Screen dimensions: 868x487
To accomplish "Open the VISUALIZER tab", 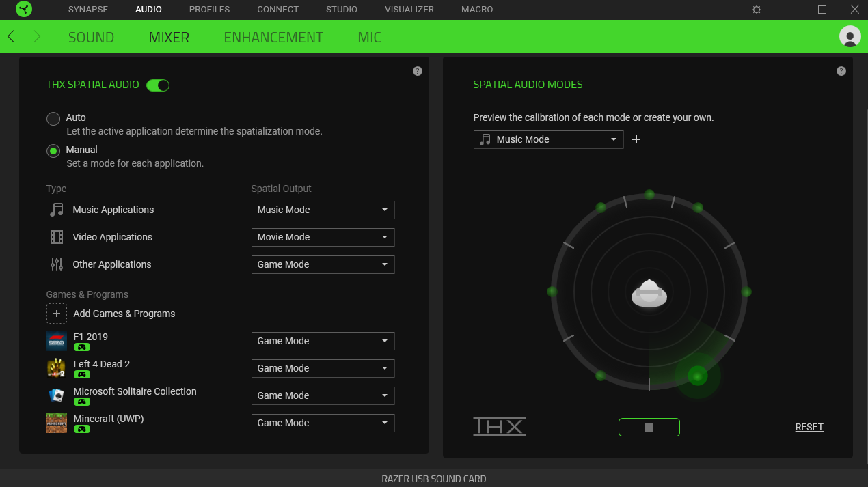I will click(x=409, y=10).
